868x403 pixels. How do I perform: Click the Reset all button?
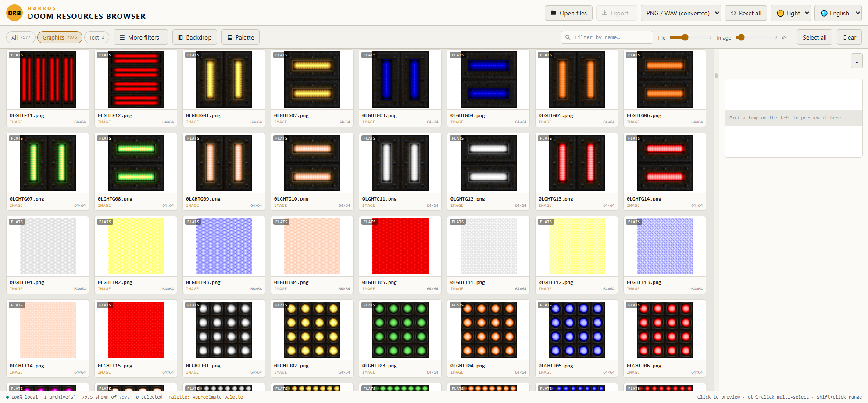pyautogui.click(x=746, y=13)
